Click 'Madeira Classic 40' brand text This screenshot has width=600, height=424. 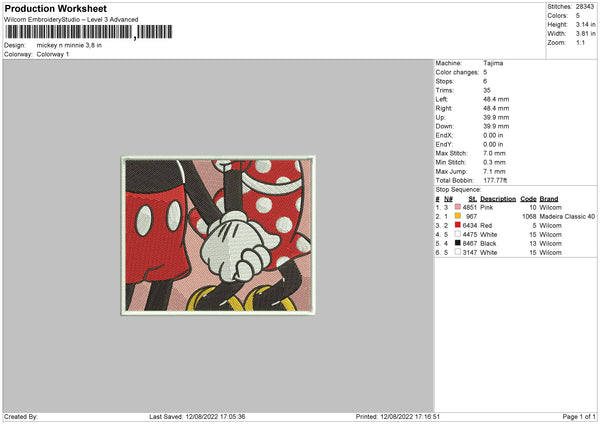[x=567, y=217]
